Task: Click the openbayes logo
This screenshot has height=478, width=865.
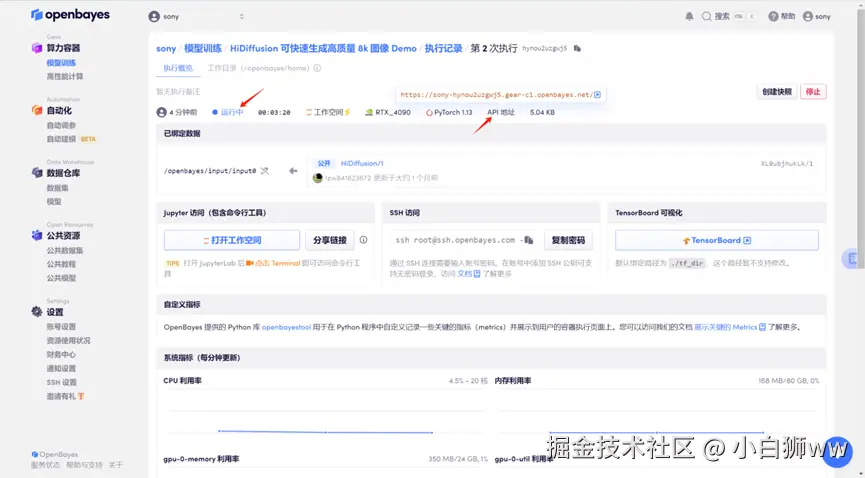Action: tap(70, 15)
